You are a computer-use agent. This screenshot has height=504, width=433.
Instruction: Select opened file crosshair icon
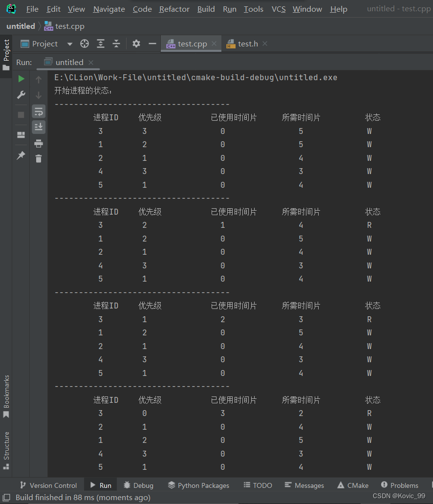[x=85, y=44]
